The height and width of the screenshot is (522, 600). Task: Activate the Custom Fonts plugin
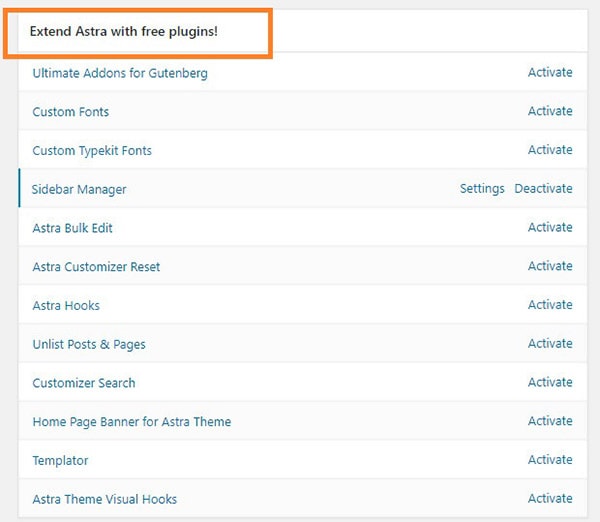[x=550, y=111]
